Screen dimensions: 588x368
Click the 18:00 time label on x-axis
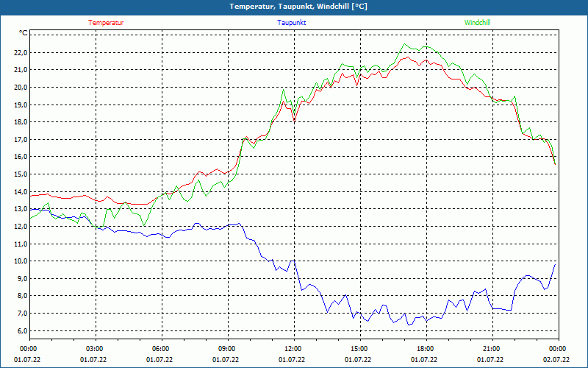pyautogui.click(x=426, y=349)
